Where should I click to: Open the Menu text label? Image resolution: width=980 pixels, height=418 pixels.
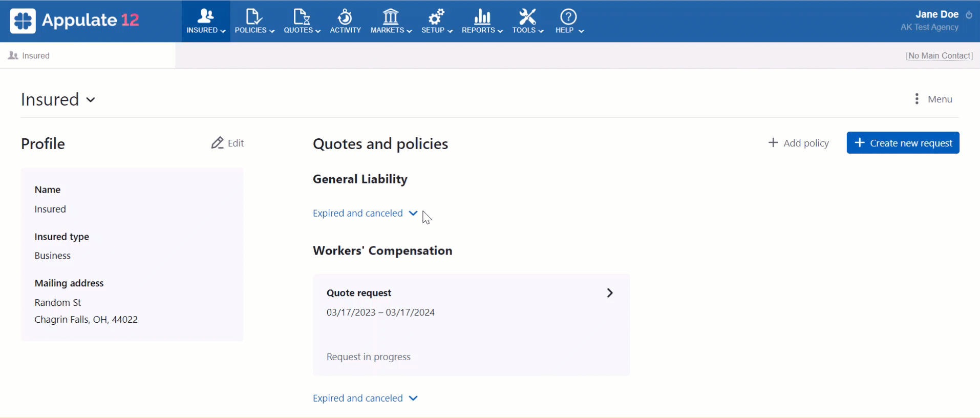(940, 99)
